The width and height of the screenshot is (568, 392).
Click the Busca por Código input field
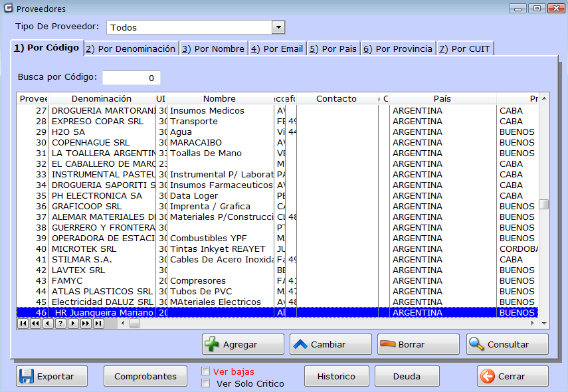point(131,78)
